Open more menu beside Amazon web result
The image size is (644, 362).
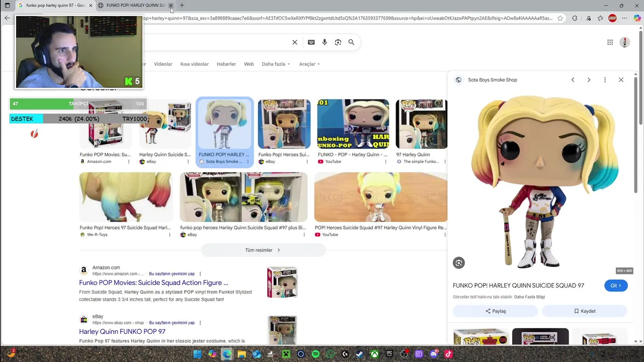200,274
